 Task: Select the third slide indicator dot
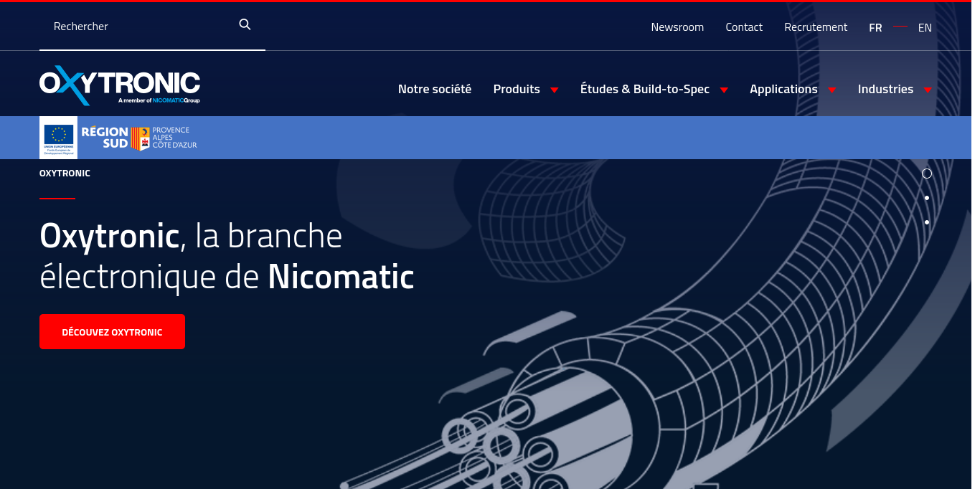coord(926,222)
